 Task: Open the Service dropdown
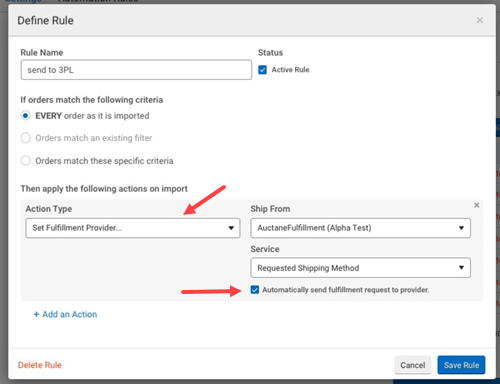360,268
